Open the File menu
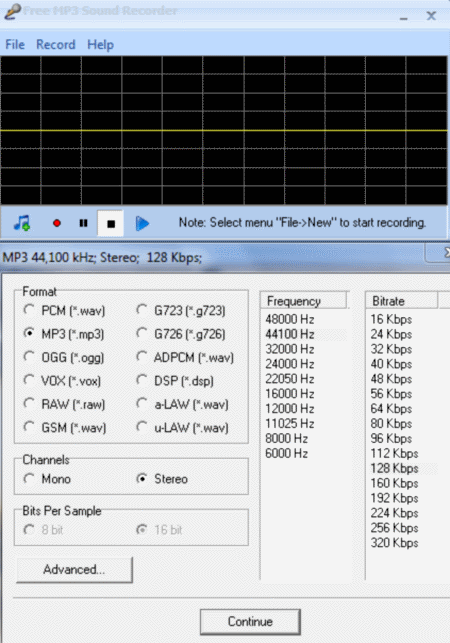The width and height of the screenshot is (450, 643). click(15, 44)
